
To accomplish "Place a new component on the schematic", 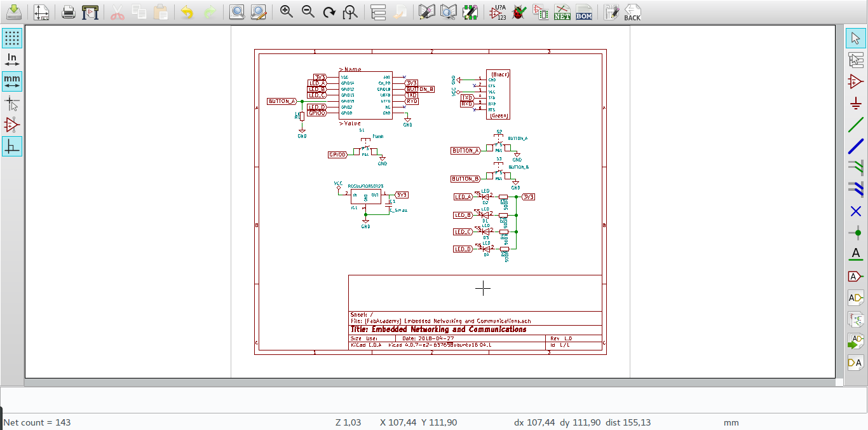I will pos(855,81).
